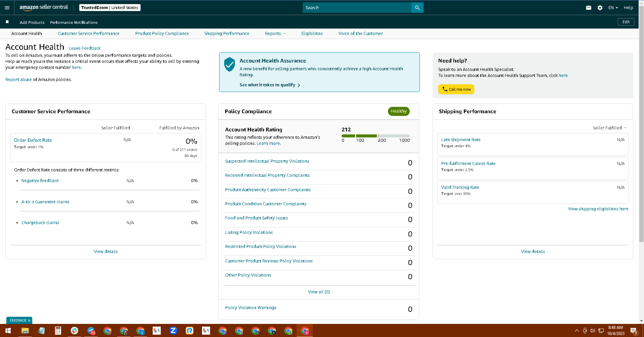This screenshot has width=644, height=337.
Task: Open Received Intellectual Property Complaints
Action: [x=267, y=175]
